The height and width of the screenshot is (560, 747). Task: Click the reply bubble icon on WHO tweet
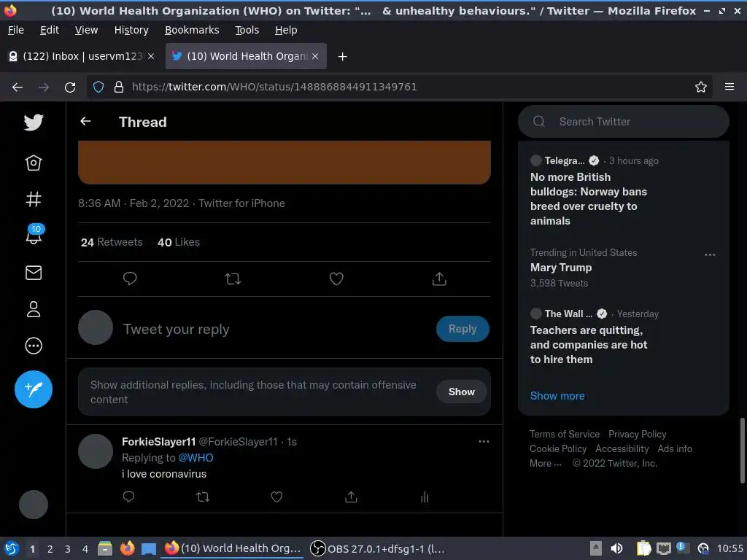130,279
